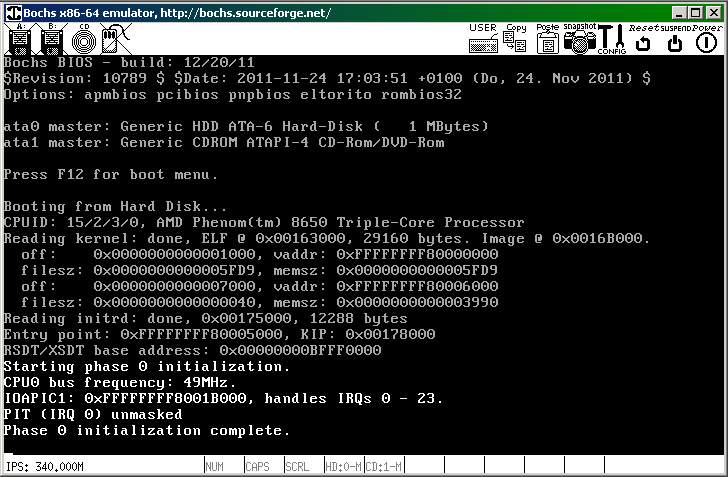Click HD:0-M status indicator
Viewport: 728px width, 477px height.
(344, 466)
